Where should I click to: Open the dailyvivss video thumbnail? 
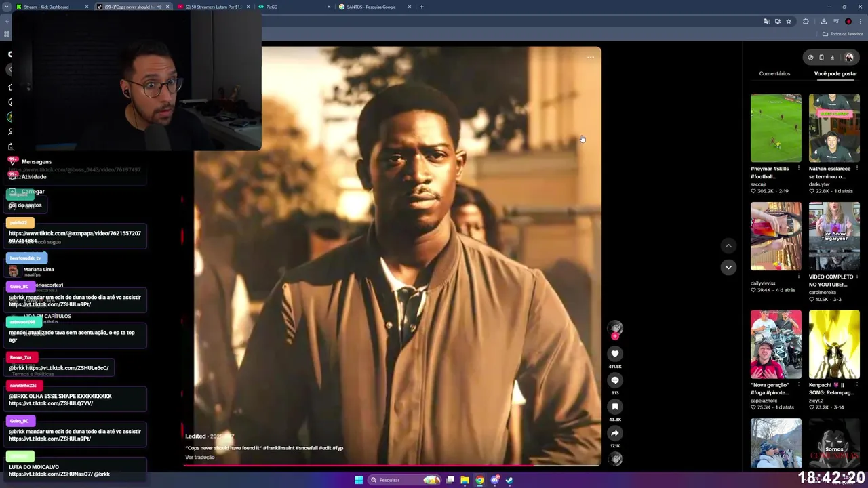(776, 237)
